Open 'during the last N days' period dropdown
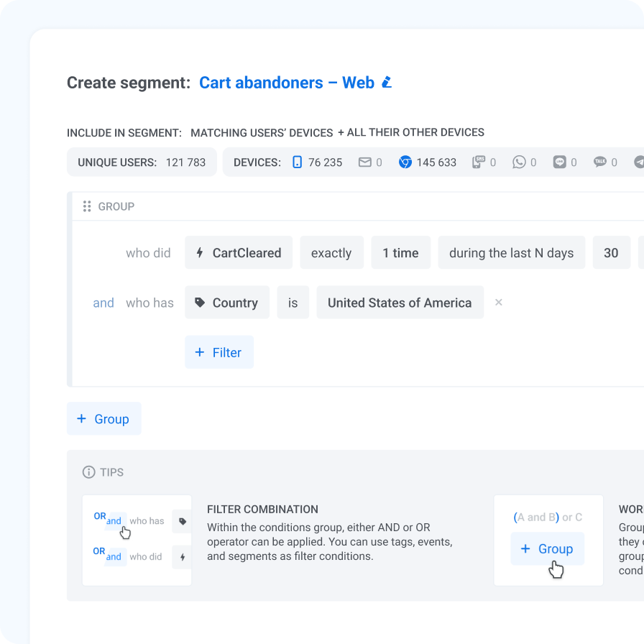Screen dimensions: 644x644 [511, 252]
